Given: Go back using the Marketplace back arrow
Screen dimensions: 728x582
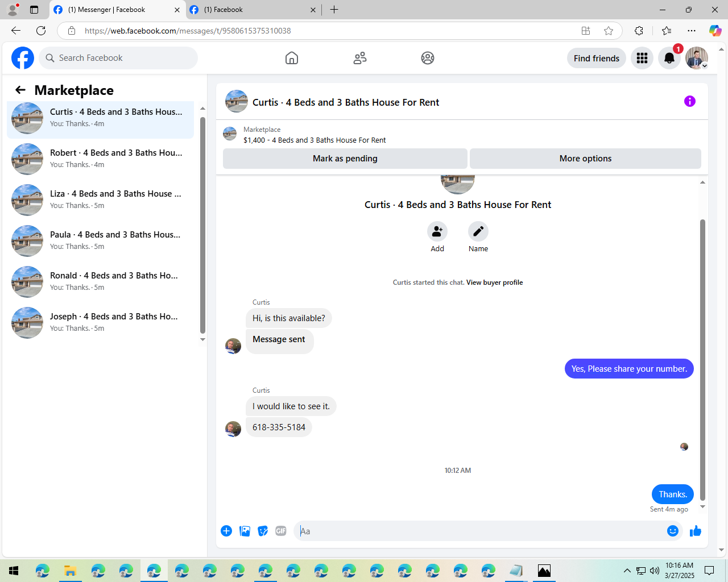Looking at the screenshot, I should pyautogui.click(x=20, y=90).
